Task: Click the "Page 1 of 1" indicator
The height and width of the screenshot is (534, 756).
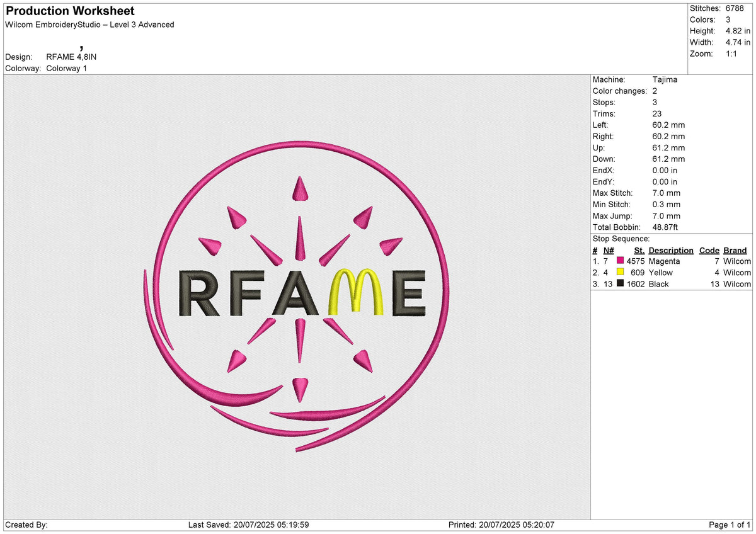Action: pyautogui.click(x=730, y=525)
